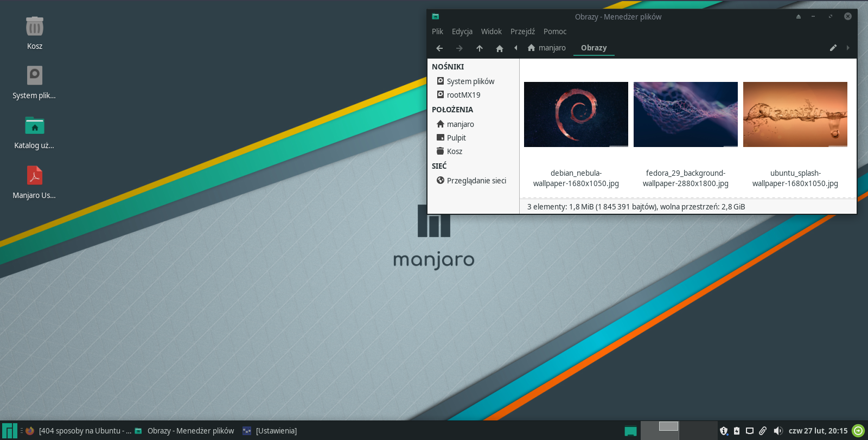868x440 pixels.
Task: Go to home folder via toolbar home icon
Action: (x=500, y=48)
